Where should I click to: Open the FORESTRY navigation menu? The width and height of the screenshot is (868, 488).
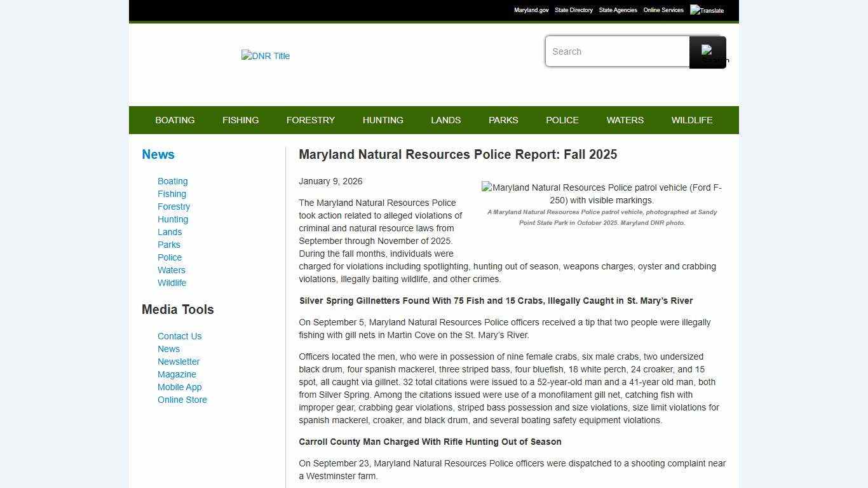pos(311,120)
